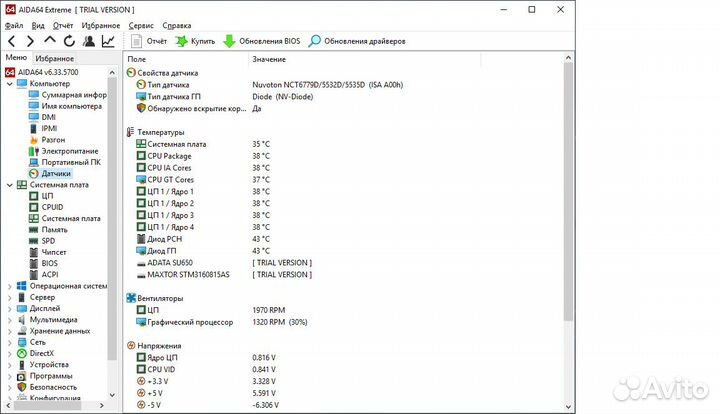Click the Значение column header

(270, 60)
